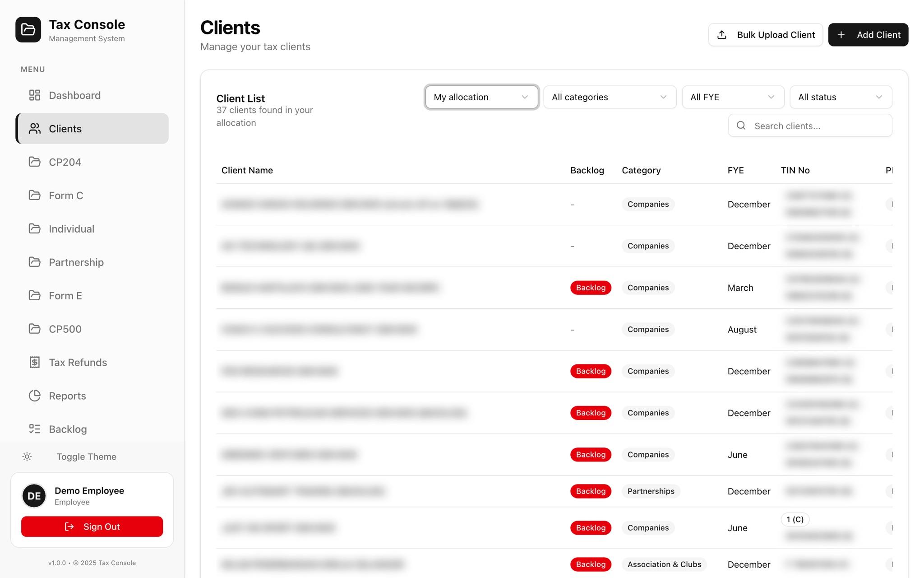The width and height of the screenshot is (924, 578).
Task: Click the Backlog column header
Action: 587,170
